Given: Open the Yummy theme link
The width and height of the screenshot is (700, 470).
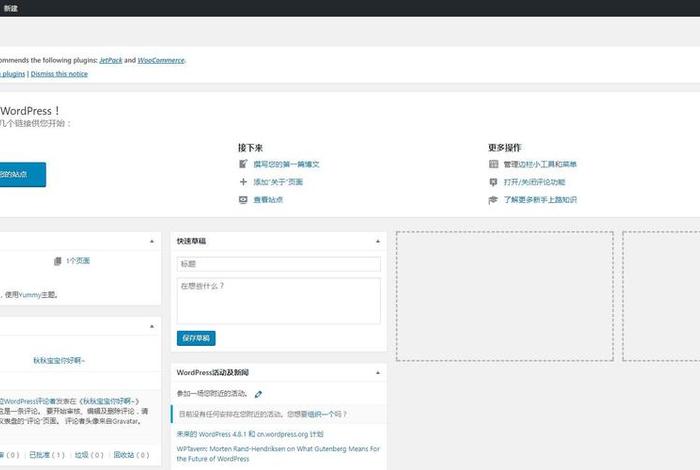Looking at the screenshot, I should click(x=29, y=295).
